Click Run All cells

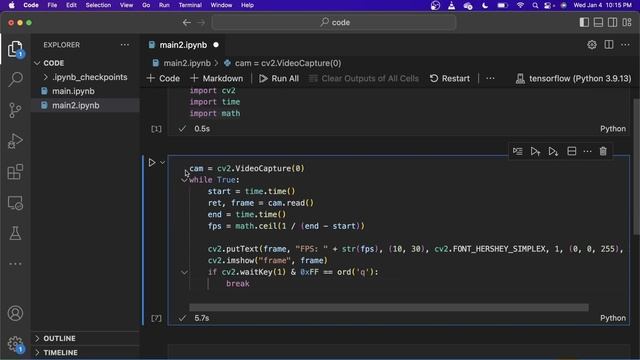coord(279,78)
